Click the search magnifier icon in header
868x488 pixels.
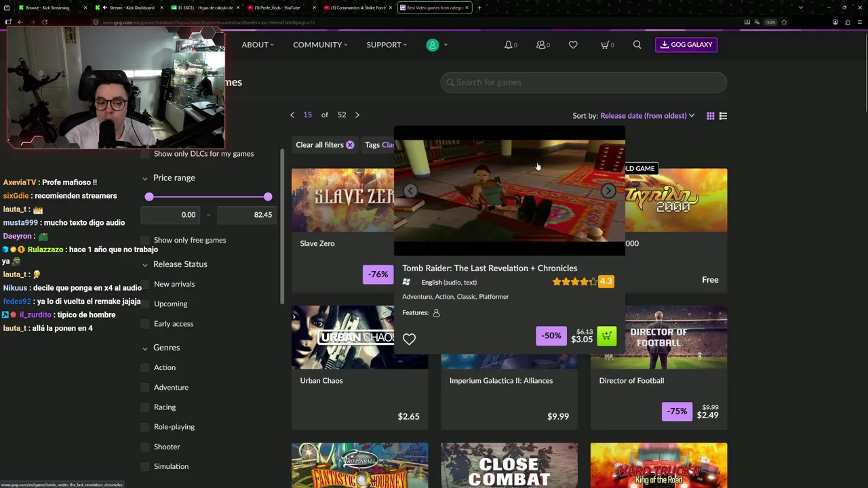[637, 45]
